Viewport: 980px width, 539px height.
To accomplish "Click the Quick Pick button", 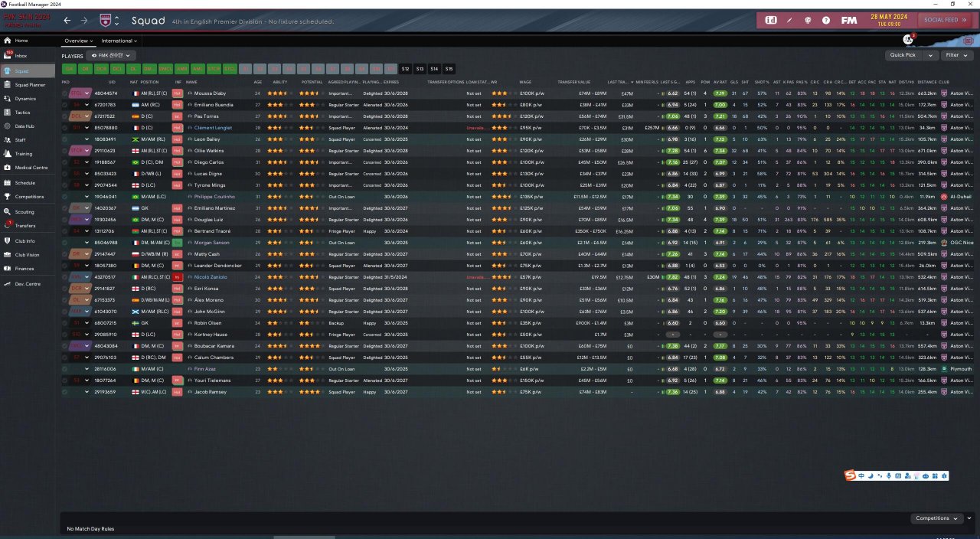I will pyautogui.click(x=903, y=55).
